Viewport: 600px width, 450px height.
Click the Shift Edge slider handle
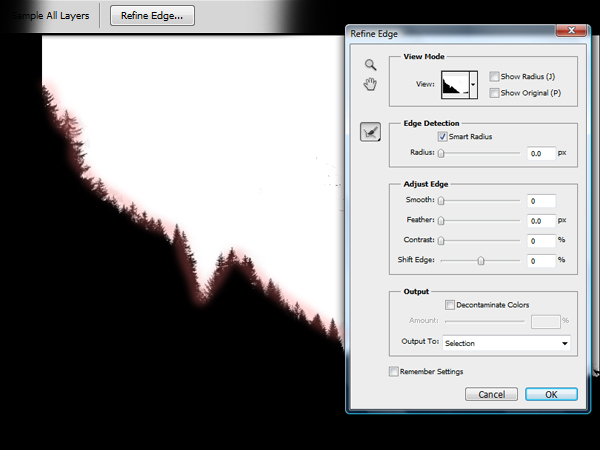pos(481,260)
